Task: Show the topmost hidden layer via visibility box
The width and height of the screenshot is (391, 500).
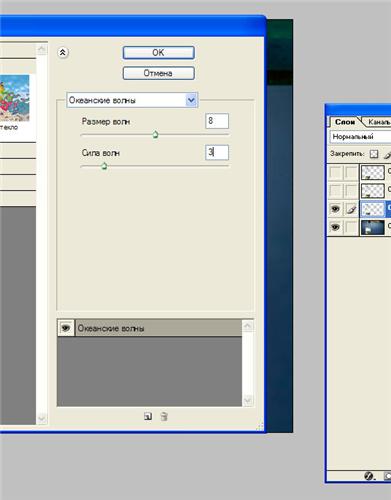Action: coord(335,172)
